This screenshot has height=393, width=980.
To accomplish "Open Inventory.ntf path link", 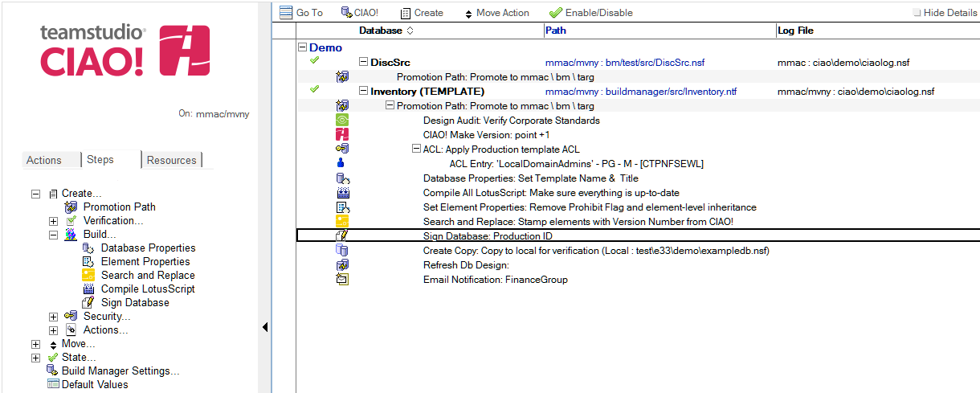I will click(640, 92).
